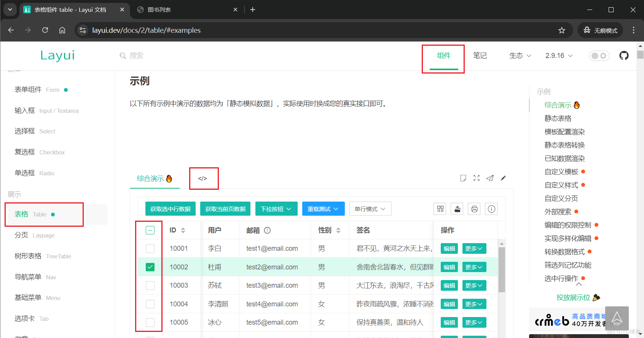This screenshot has height=338, width=644.
Task: Select the 综合演示 demo tab
Action: (155, 178)
